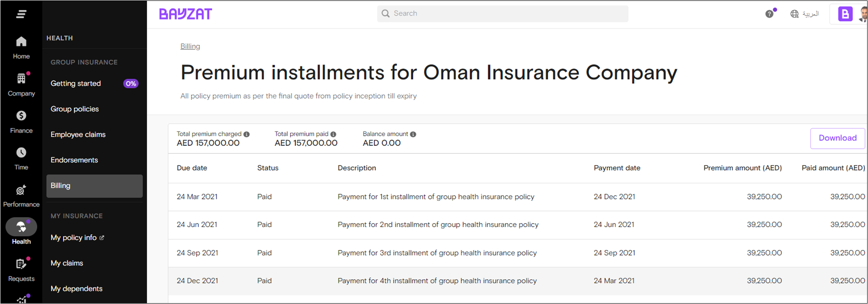Click payment date 24 Dec 2021
Screen dimensions: 868x304
coord(614,197)
